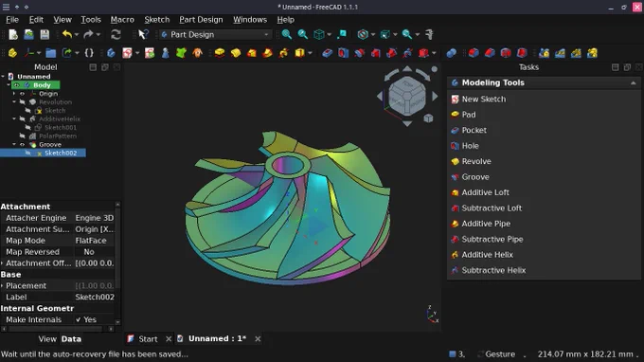Click the Pocket toolbar icon

(x=328, y=53)
